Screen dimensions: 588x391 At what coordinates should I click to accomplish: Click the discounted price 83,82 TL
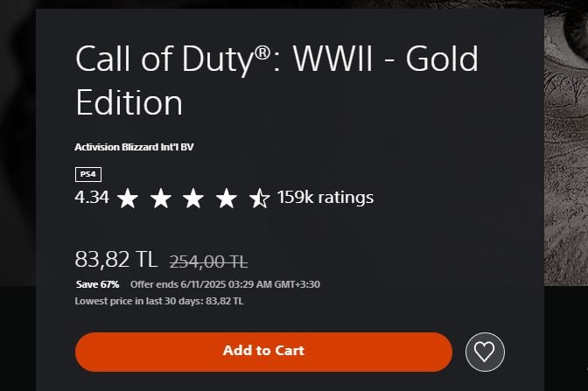115,260
